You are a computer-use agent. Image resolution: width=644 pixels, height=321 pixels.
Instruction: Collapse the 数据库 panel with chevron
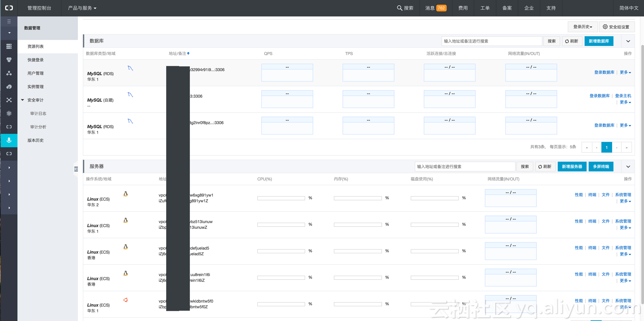tap(628, 41)
